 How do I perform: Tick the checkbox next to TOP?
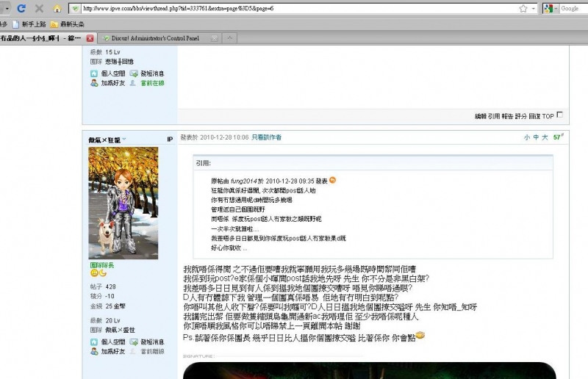click(560, 115)
